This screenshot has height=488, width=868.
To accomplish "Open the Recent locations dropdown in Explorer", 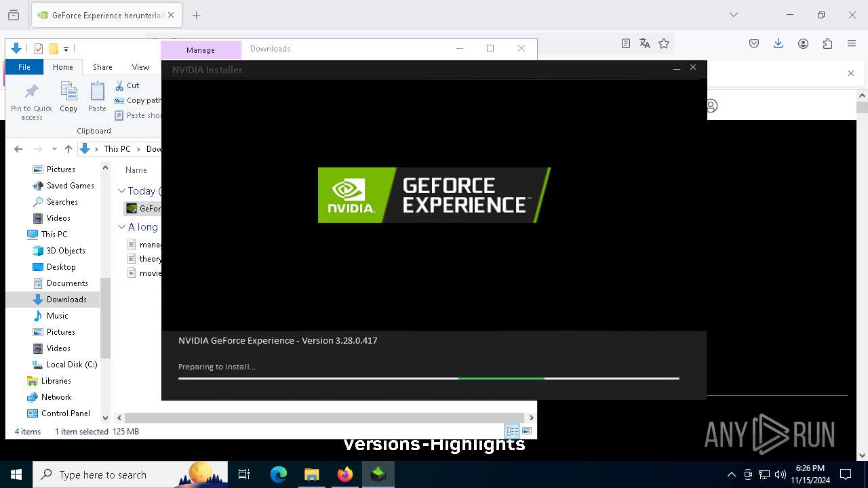I will pyautogui.click(x=54, y=149).
